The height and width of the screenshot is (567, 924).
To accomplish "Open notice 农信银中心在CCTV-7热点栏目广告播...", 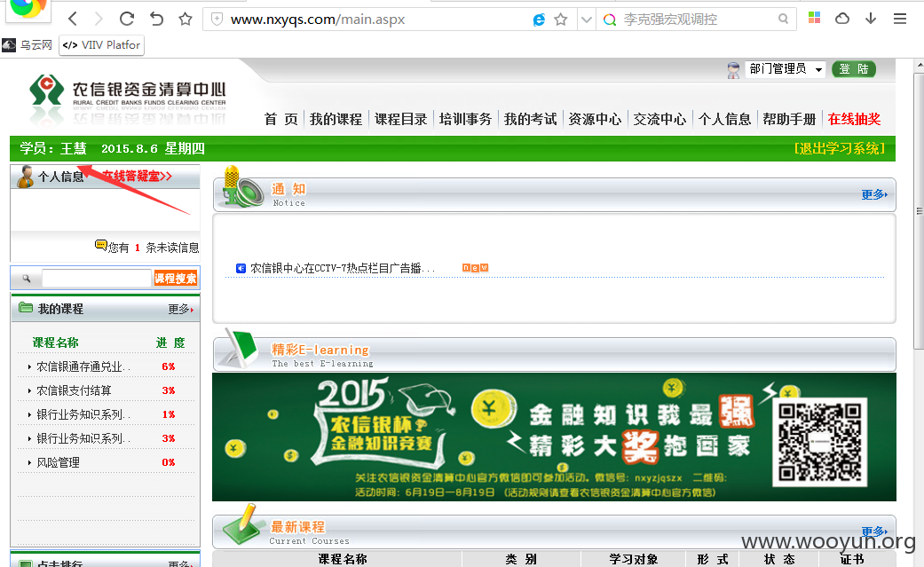I will click(343, 268).
